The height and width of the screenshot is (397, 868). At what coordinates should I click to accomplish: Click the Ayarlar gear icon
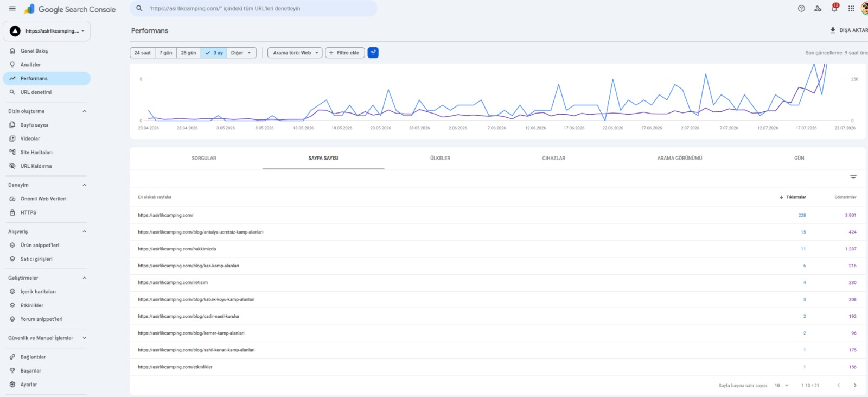[x=12, y=385]
